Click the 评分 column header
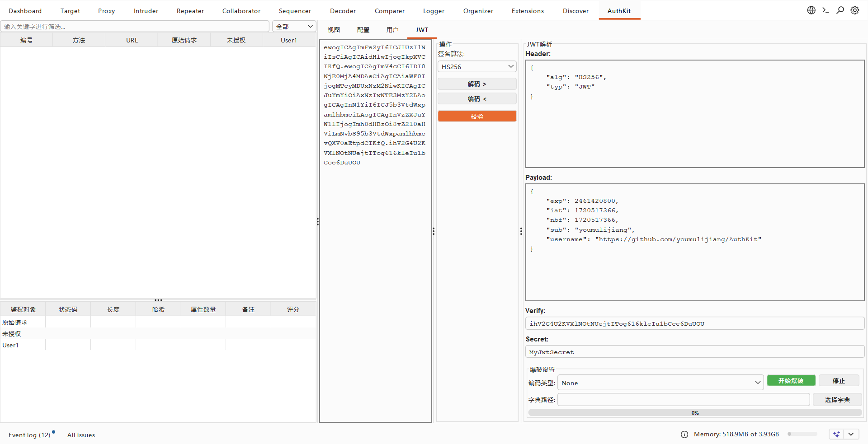This screenshot has height=444, width=868. (293, 309)
